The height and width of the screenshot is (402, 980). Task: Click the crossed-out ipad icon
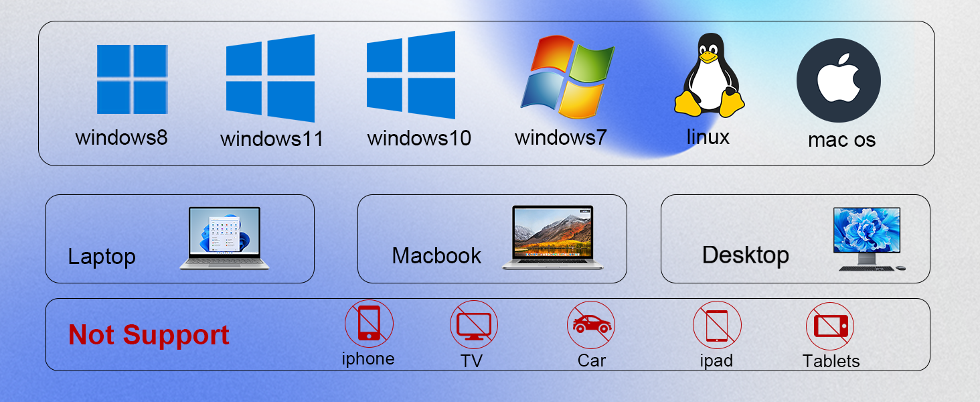[x=717, y=326]
